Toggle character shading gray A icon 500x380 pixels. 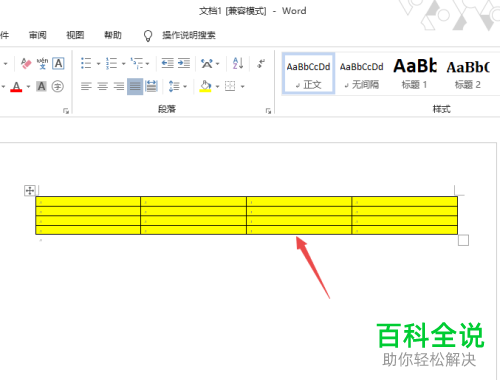click(x=41, y=87)
